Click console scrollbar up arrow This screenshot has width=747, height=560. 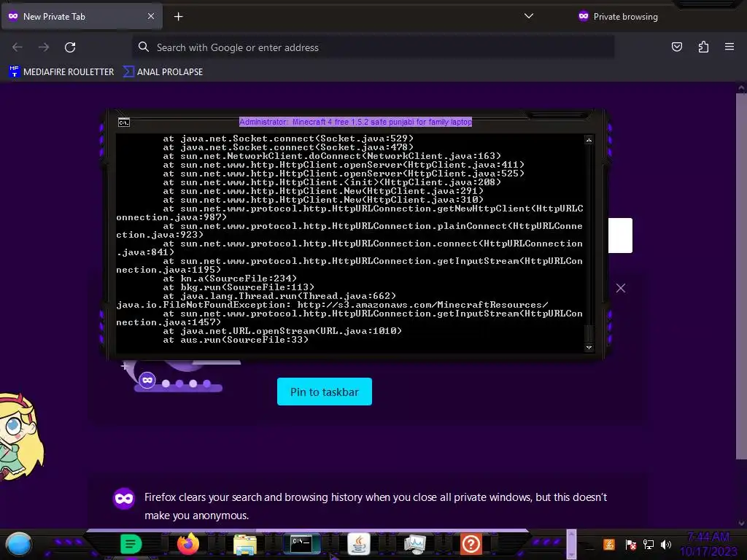pos(589,139)
